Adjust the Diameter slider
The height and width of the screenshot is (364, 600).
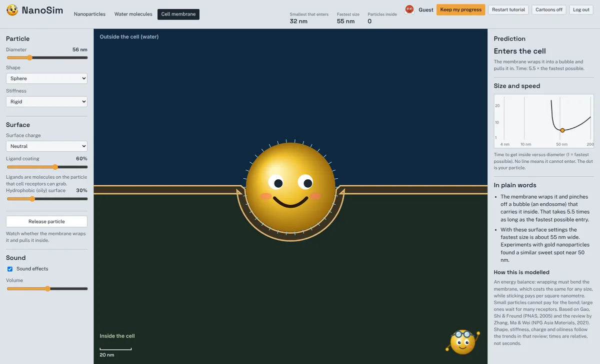tap(46, 58)
